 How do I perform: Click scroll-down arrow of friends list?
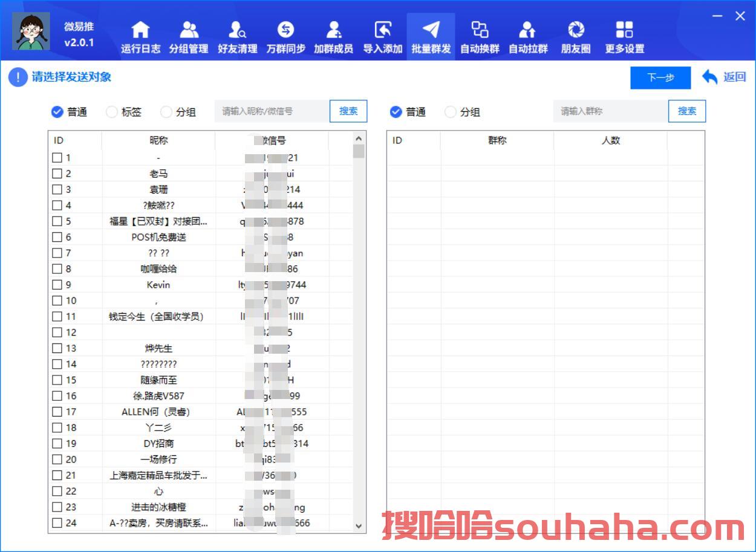(x=359, y=526)
